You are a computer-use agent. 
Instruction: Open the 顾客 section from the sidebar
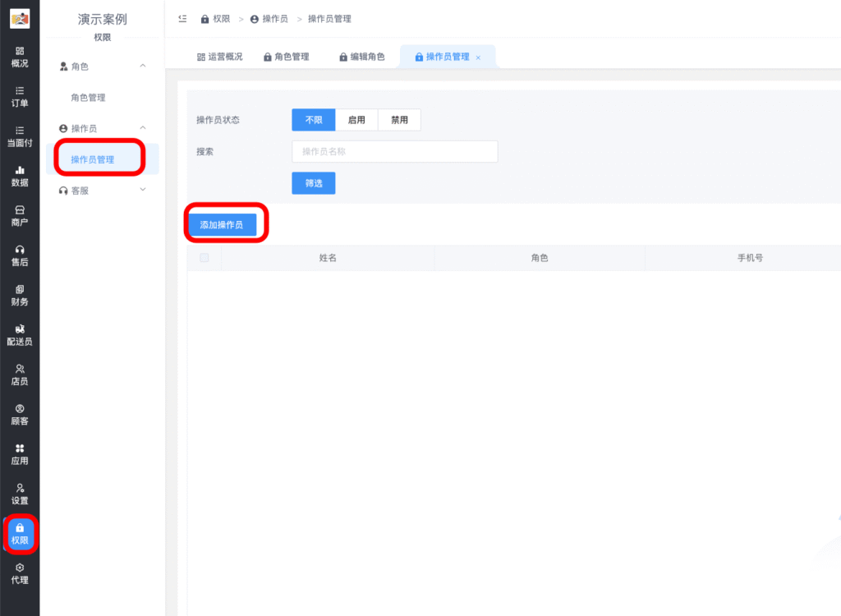point(18,415)
